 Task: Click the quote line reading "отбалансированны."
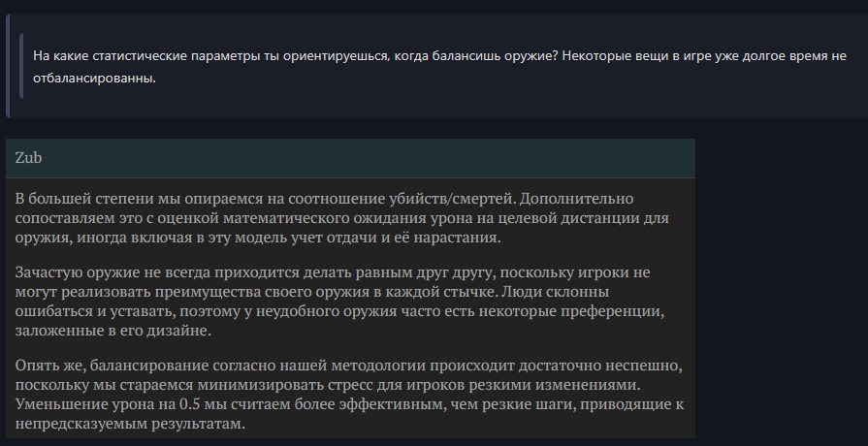pos(94,78)
